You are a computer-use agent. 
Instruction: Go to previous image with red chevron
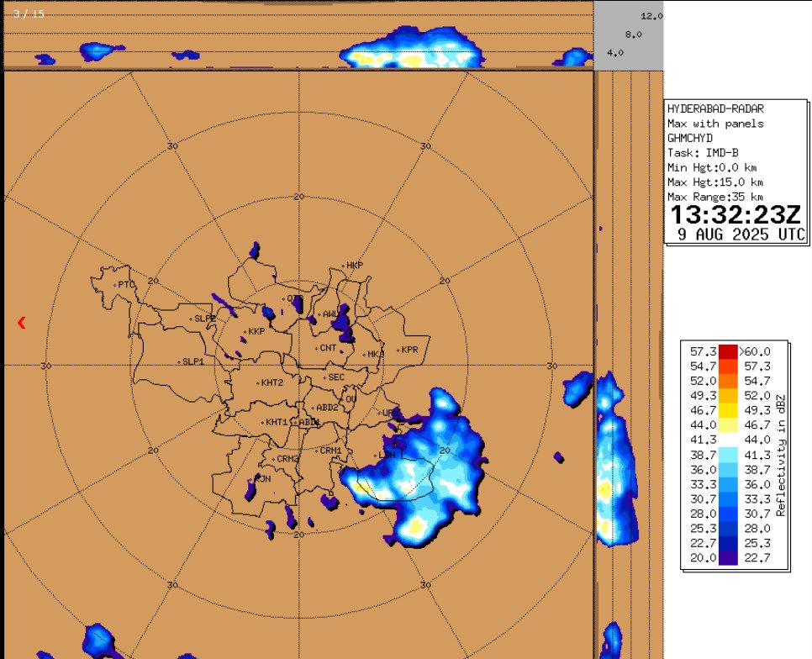[x=21, y=323]
